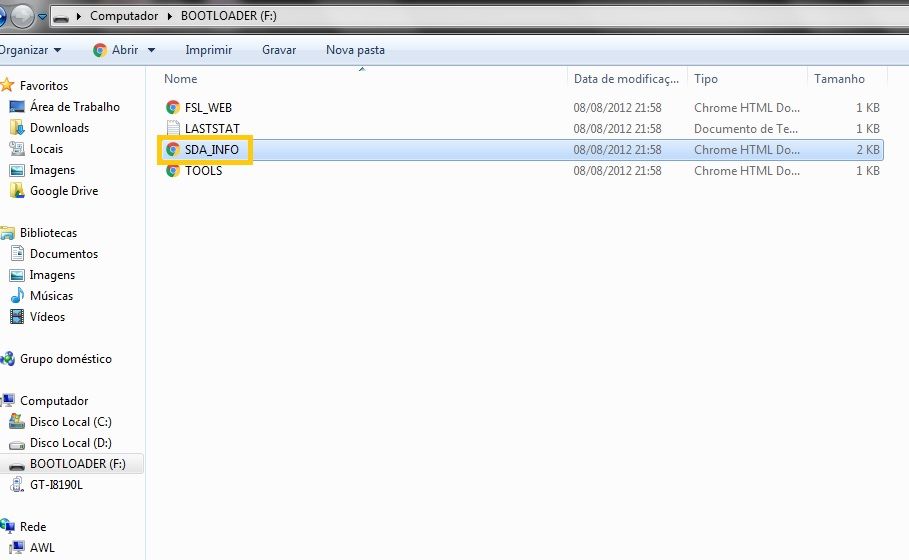Viewport: 909px width, 560px height.
Task: Open Vídeos library label
Action: (x=47, y=317)
